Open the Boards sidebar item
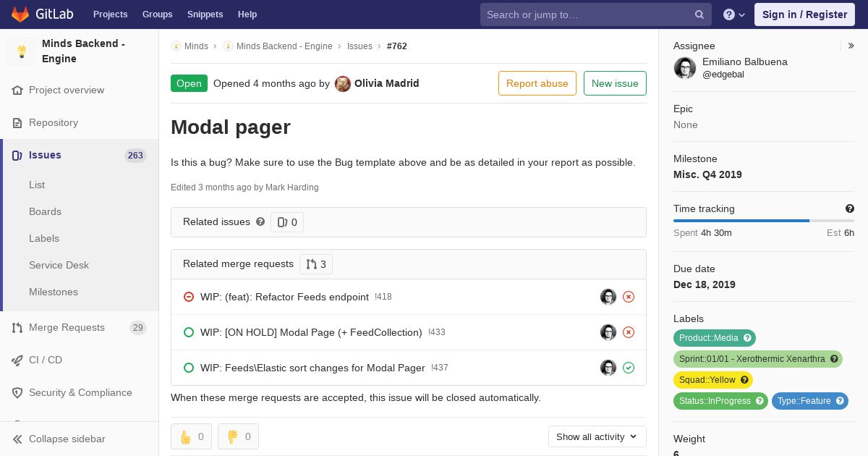Image resolution: width=868 pixels, height=456 pixels. (x=45, y=212)
